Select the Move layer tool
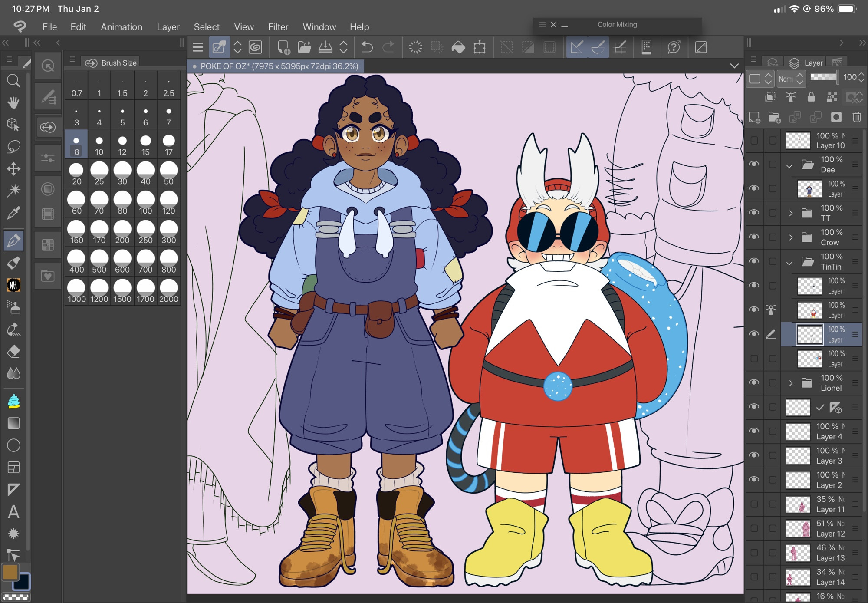The height and width of the screenshot is (603, 868). [x=13, y=168]
